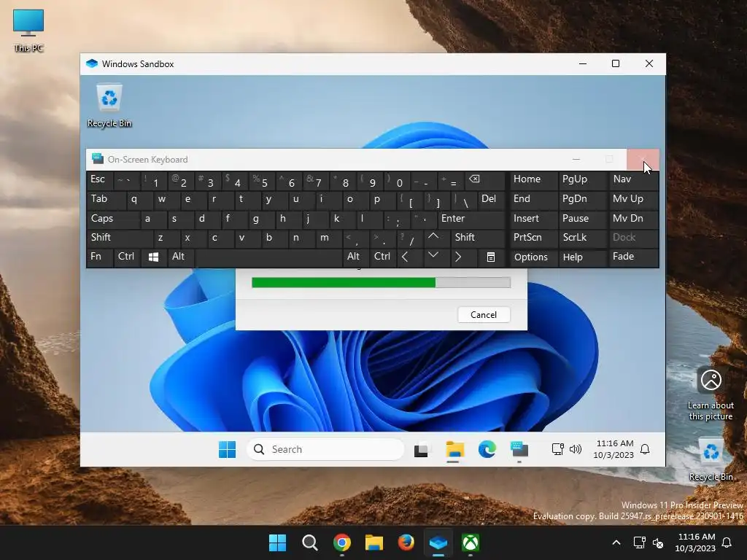Viewport: 747px width, 560px height.
Task: Click the Backspace key on On-Screen Keyboard
Action: click(485, 179)
